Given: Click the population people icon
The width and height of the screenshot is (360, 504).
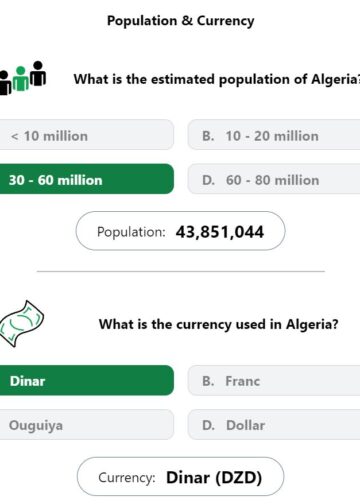Looking at the screenshot, I should click(23, 78).
